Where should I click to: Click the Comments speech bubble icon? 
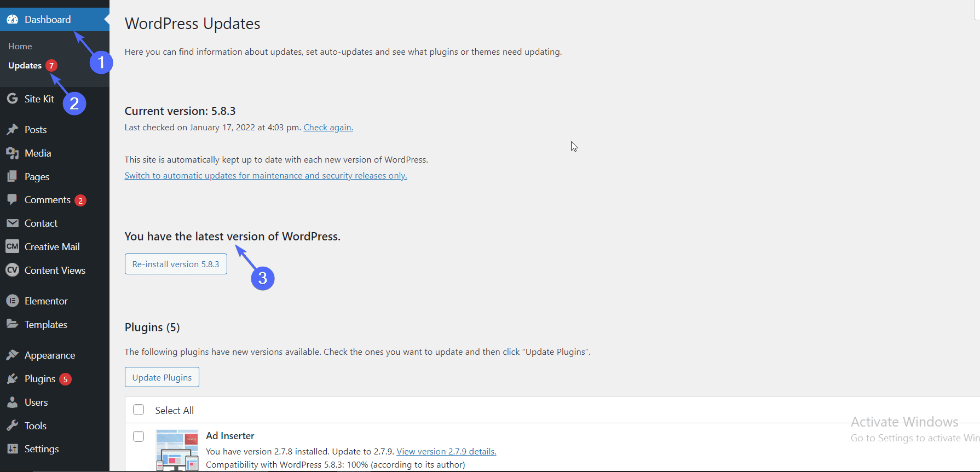[x=12, y=200]
